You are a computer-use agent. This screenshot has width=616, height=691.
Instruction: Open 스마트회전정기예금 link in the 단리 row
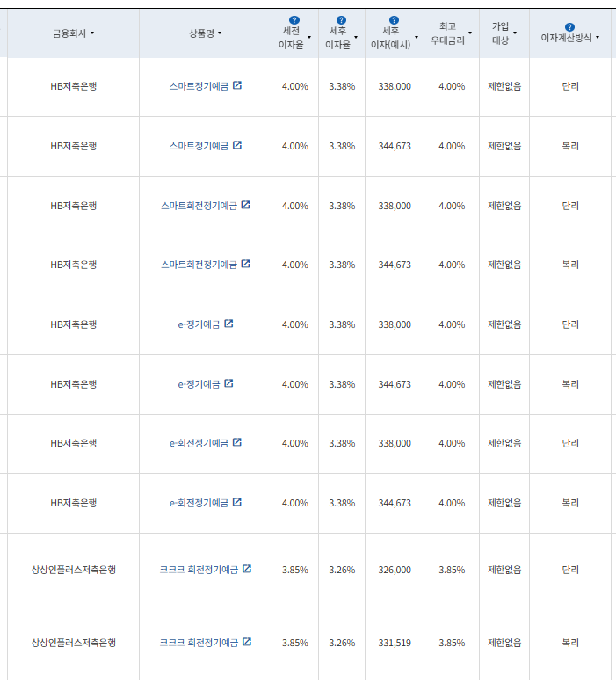199,206
